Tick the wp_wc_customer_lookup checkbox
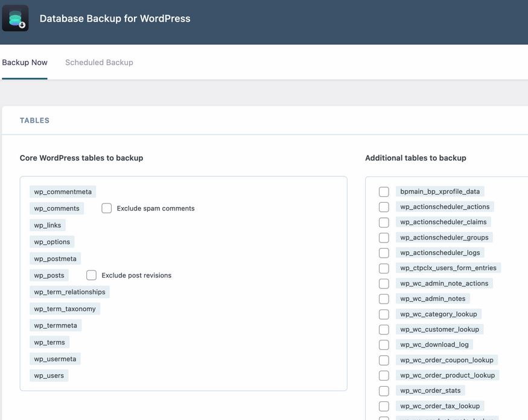Screen dimensions: 528x420 [x=384, y=329]
